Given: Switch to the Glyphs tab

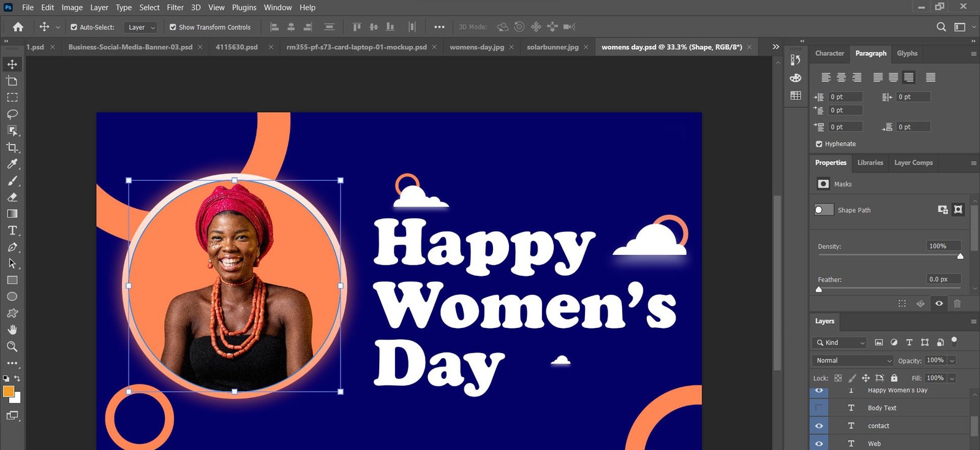Looking at the screenshot, I should pos(907,53).
